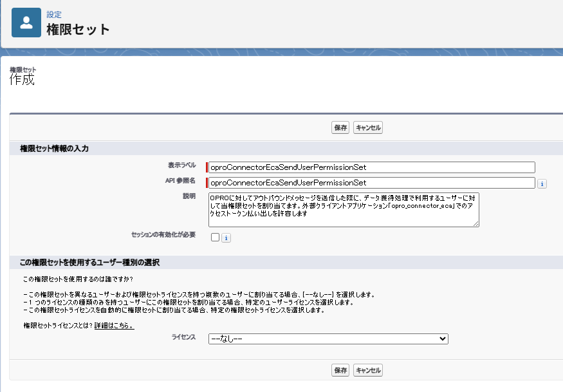The image size is (563, 392).
Task: Click info icon next to session activation checkbox
Action: click(x=226, y=238)
